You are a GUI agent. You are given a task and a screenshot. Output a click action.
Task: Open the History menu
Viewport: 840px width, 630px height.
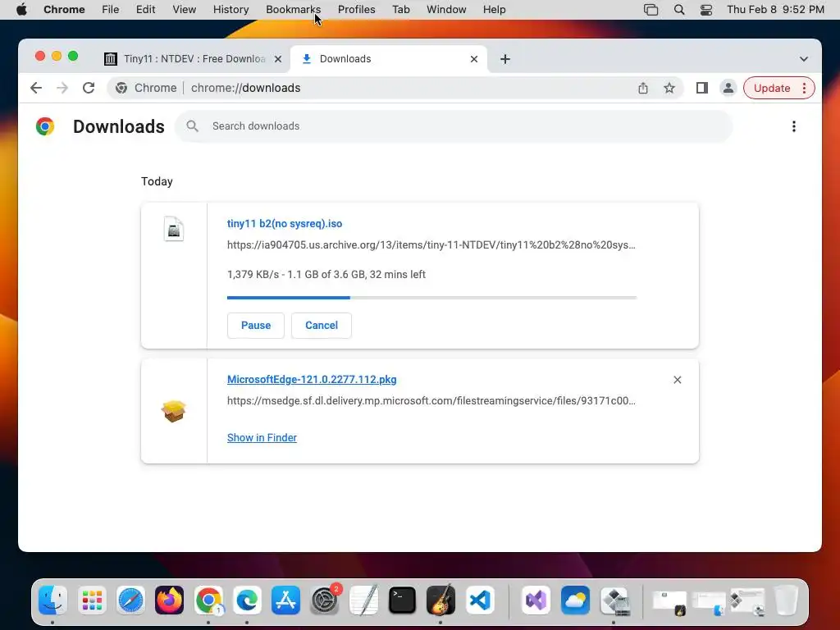[231, 10]
